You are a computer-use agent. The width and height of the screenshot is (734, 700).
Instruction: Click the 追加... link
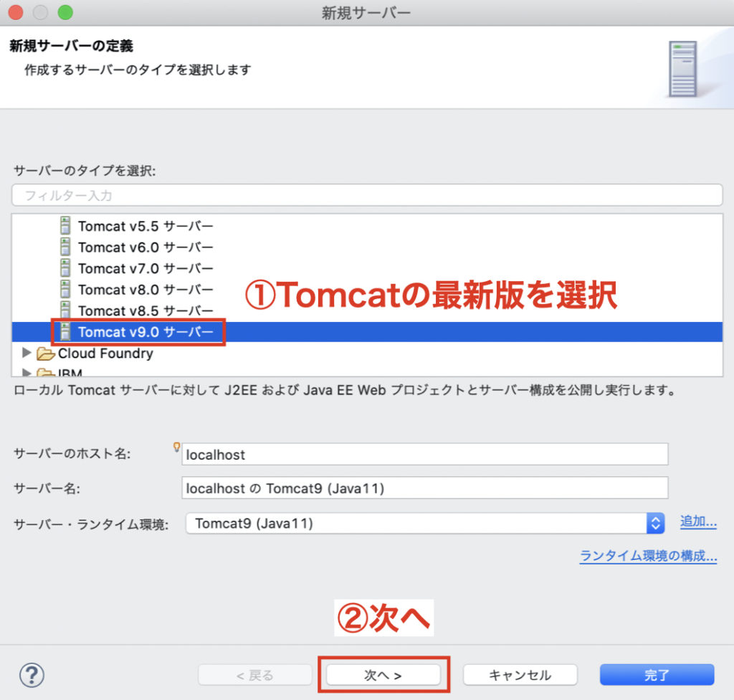698,521
